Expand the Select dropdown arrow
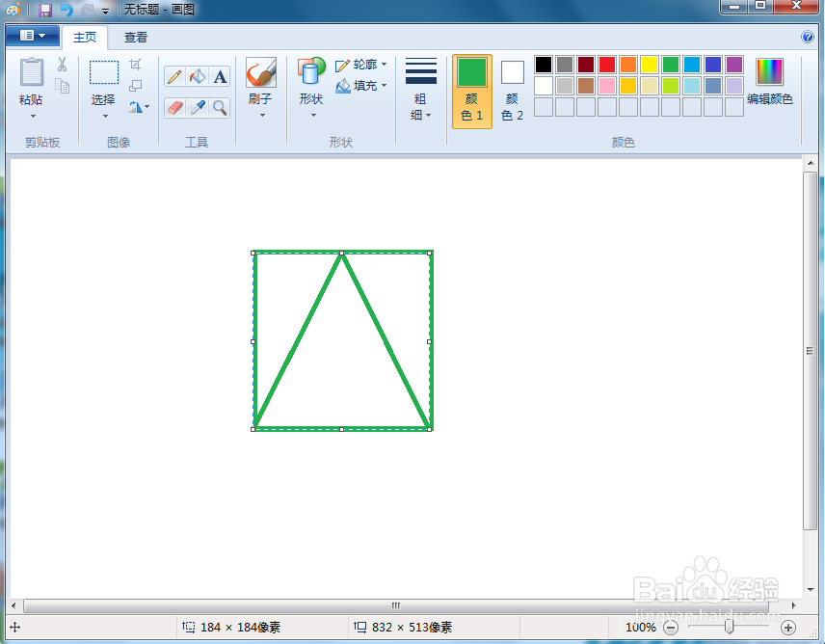The height and width of the screenshot is (644, 825). click(105, 116)
